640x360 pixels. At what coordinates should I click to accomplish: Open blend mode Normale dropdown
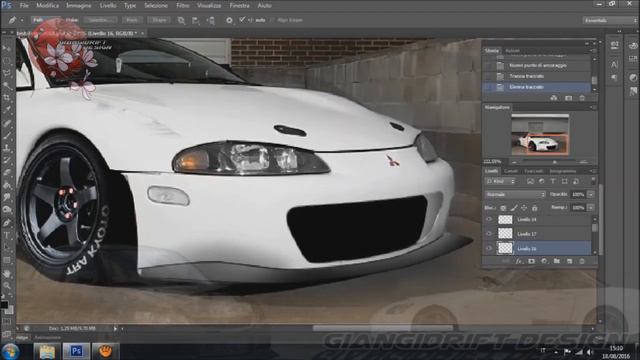[515, 195]
